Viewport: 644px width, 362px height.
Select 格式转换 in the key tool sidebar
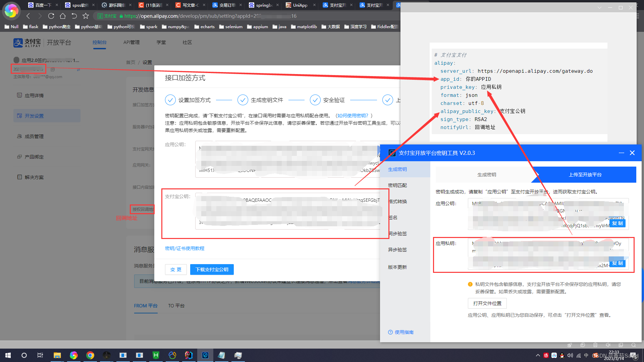pyautogui.click(x=405, y=201)
